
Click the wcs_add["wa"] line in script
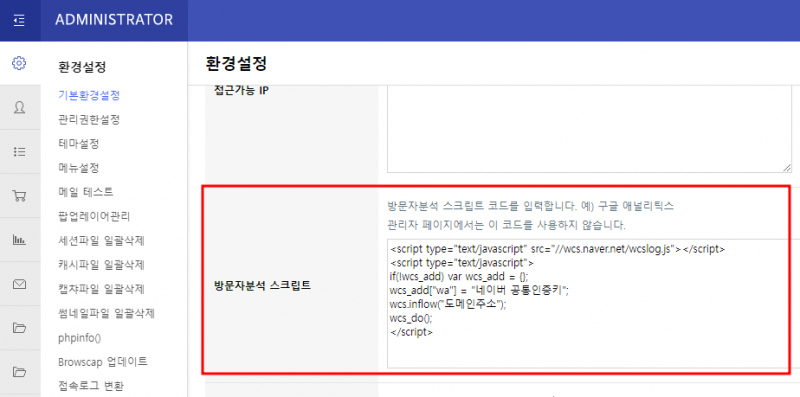click(x=479, y=290)
